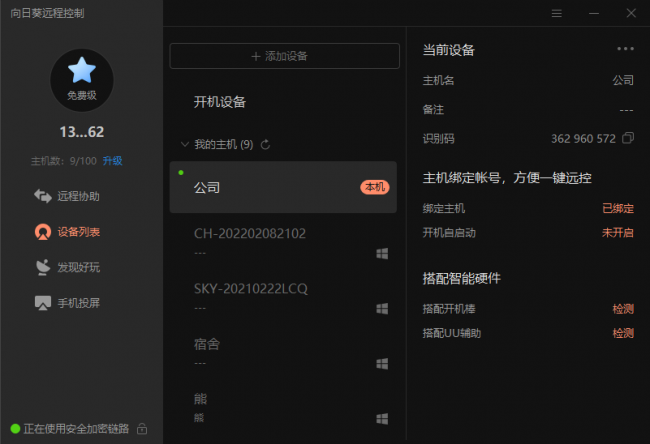Click the 本机 badge on 公司
The width and height of the screenshot is (650, 444).
click(x=375, y=187)
